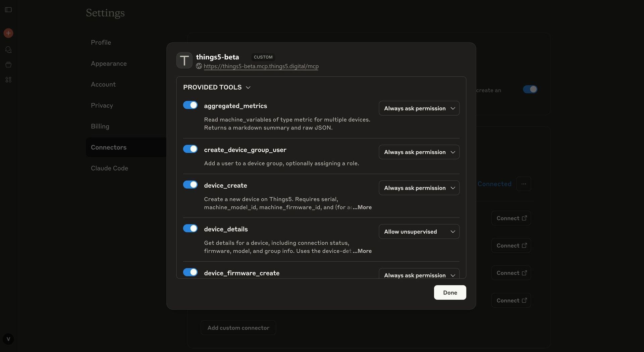The image size is (644, 352).
Task: Open the projects icon in the sidebar
Action: pyautogui.click(x=8, y=64)
